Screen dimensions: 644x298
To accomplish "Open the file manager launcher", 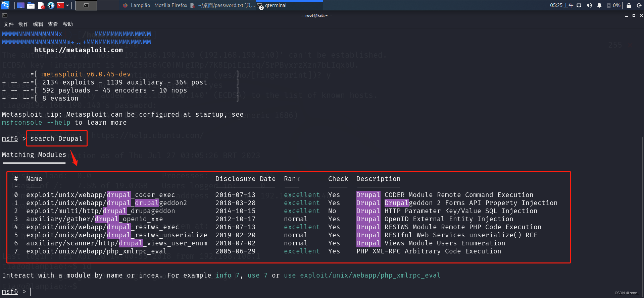I will click(x=31, y=5).
